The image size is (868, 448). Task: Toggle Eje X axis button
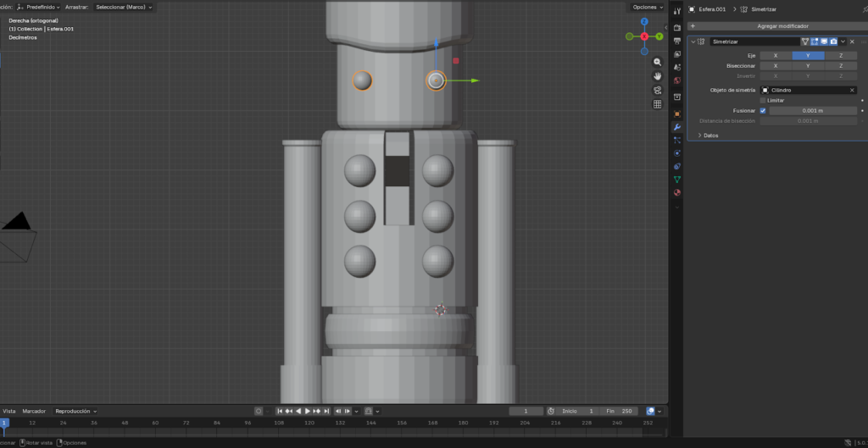click(775, 55)
